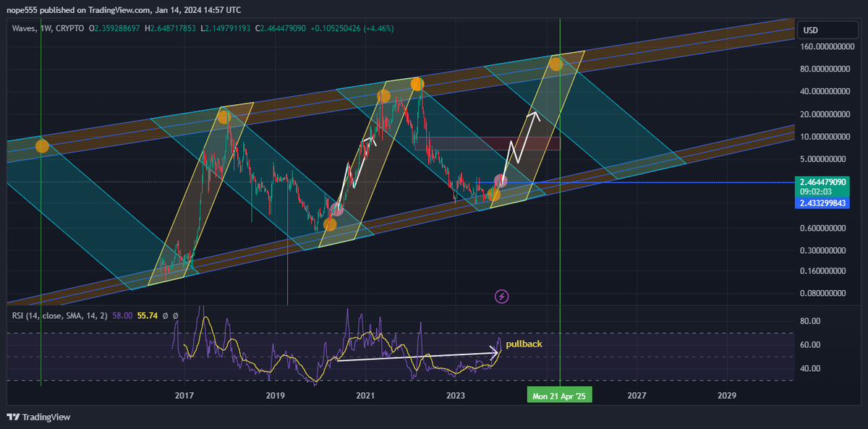Select the orange circle at the 2017 peak

pyautogui.click(x=224, y=116)
